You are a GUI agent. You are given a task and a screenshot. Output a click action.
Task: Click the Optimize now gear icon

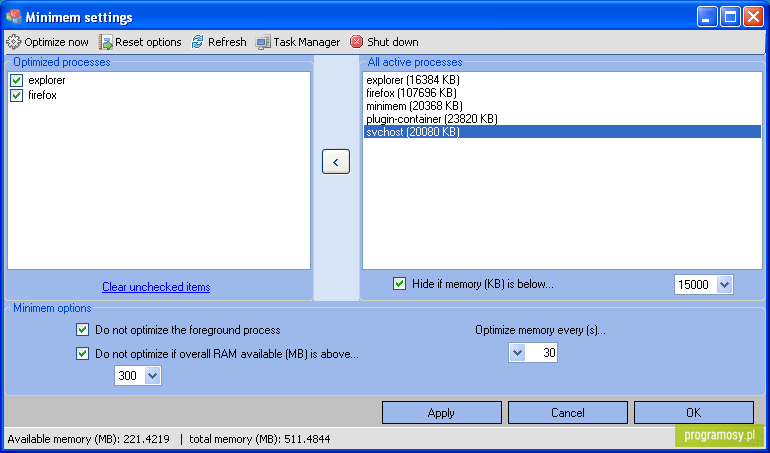pos(14,42)
